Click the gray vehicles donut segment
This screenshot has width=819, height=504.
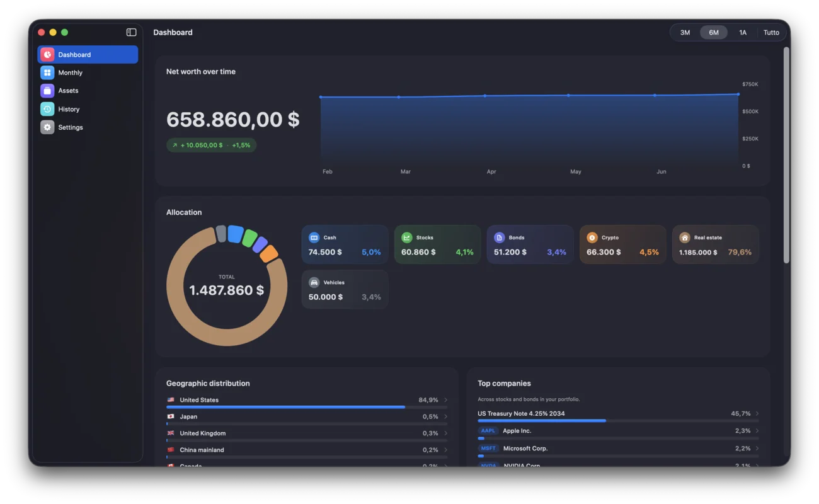(x=221, y=234)
